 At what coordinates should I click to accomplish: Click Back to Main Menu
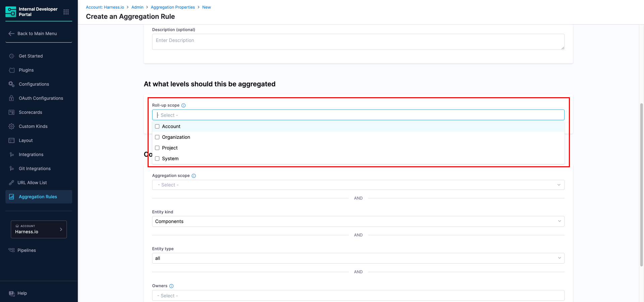click(37, 34)
